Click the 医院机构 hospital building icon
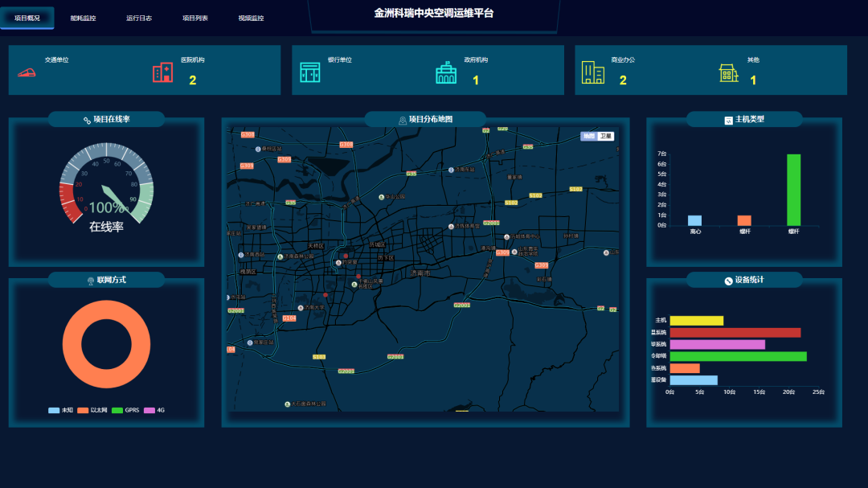The height and width of the screenshot is (488, 868). pos(162,72)
